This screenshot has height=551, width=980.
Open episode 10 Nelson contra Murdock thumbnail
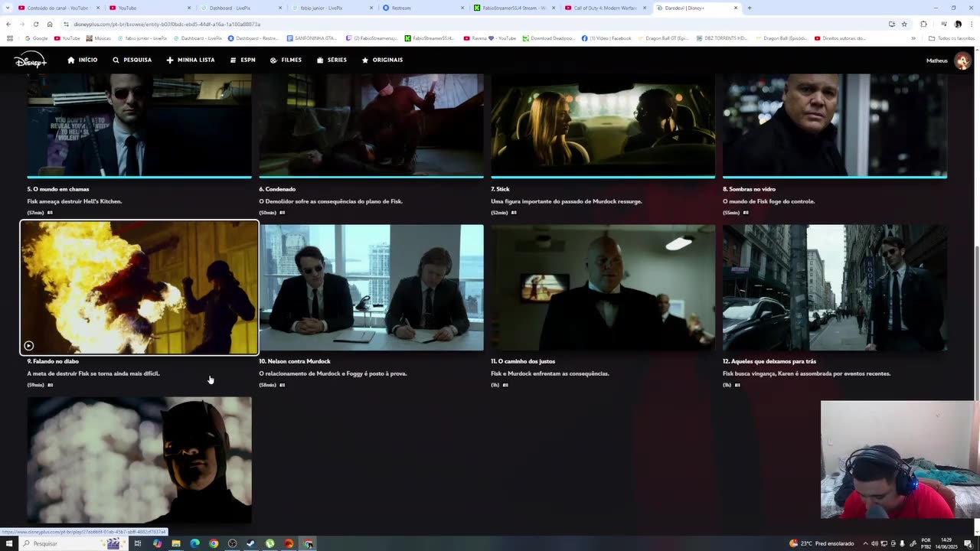click(371, 288)
